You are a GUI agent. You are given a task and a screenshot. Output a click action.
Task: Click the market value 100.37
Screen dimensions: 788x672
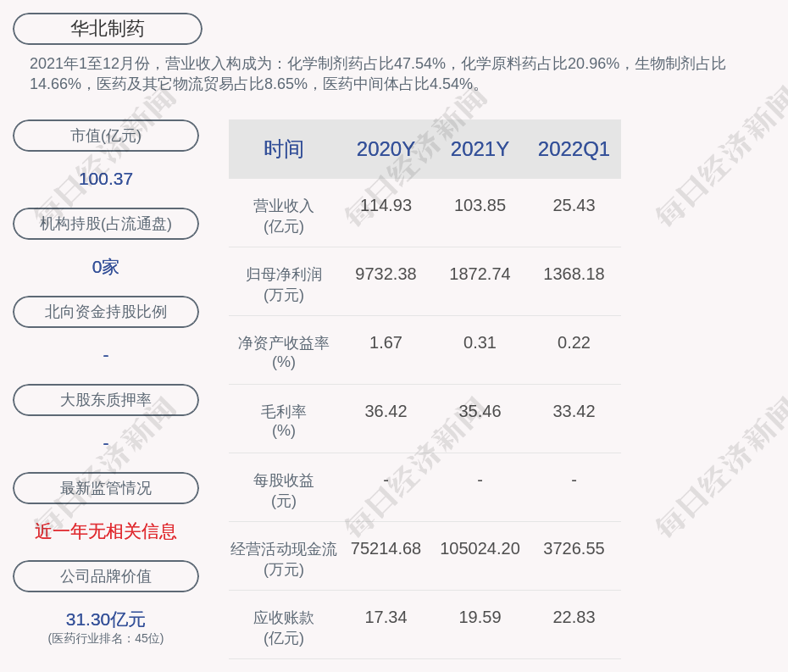tap(106, 179)
